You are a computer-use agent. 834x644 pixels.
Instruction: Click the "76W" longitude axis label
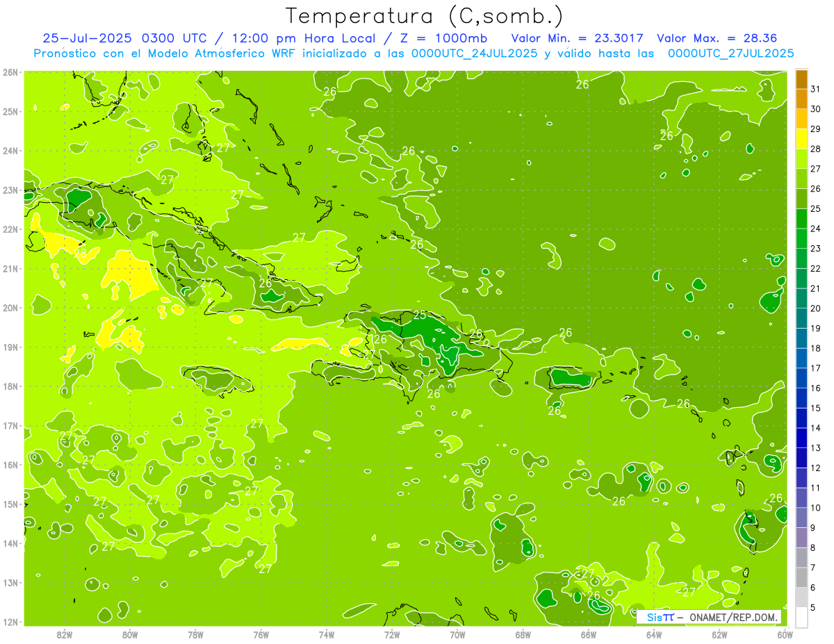[261, 634]
